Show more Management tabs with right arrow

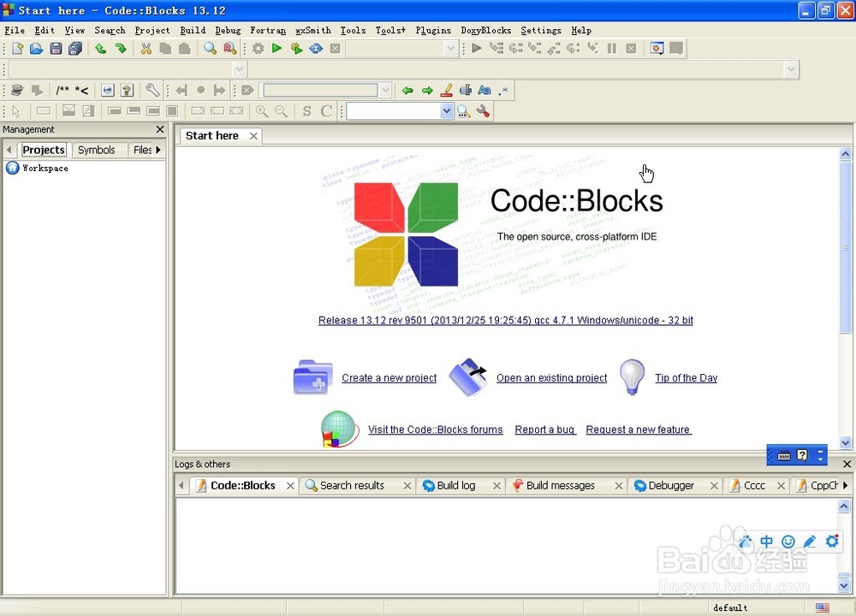[x=158, y=150]
